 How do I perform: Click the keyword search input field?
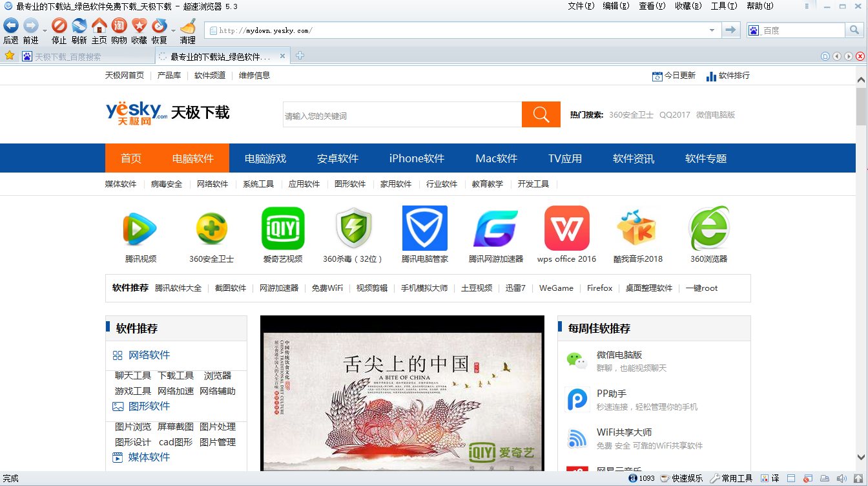(x=402, y=115)
